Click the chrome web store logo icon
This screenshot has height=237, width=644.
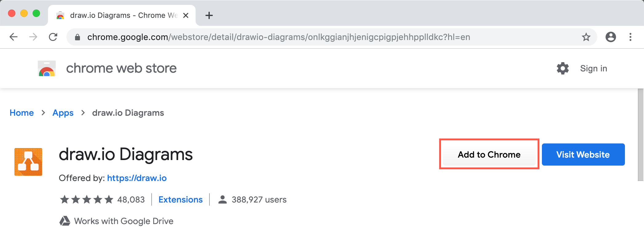click(47, 68)
